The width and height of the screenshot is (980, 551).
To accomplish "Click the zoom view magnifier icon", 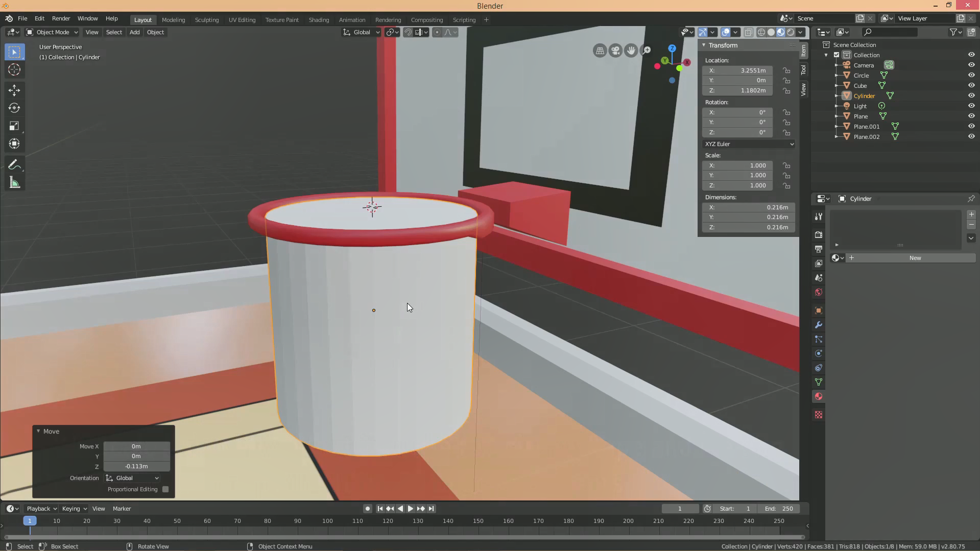I will (x=647, y=51).
